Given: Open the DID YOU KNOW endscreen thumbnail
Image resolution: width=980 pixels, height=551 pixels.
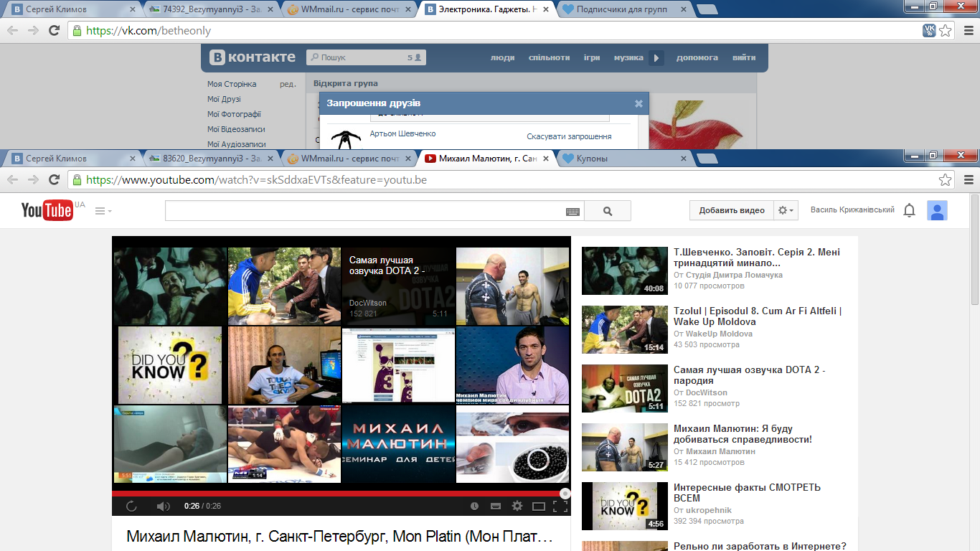Looking at the screenshot, I should (x=170, y=364).
